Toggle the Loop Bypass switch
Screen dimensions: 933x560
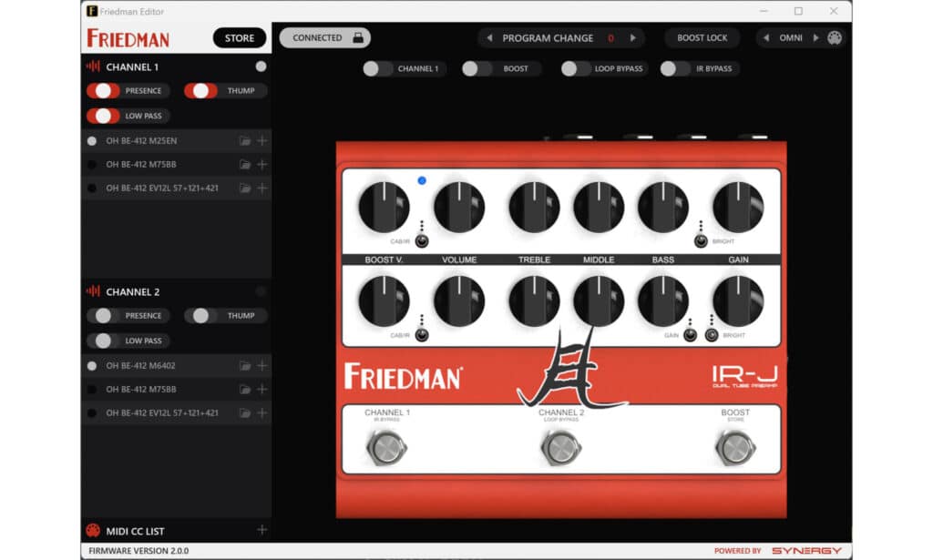click(x=576, y=69)
